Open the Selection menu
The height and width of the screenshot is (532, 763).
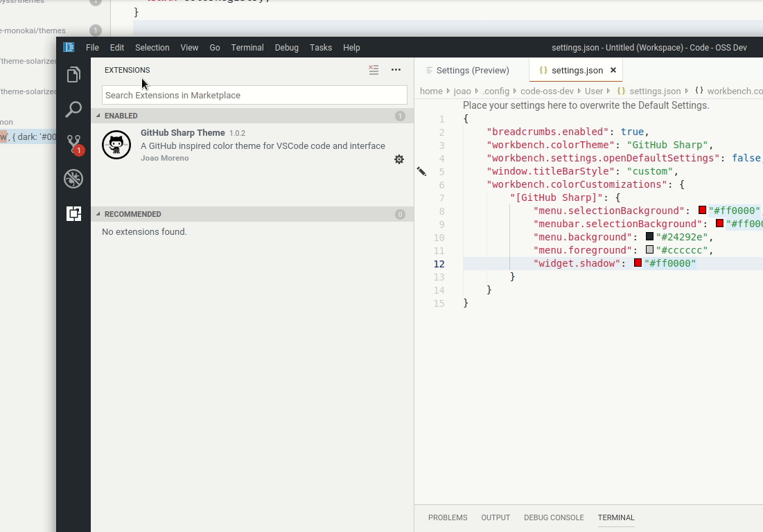(x=152, y=48)
